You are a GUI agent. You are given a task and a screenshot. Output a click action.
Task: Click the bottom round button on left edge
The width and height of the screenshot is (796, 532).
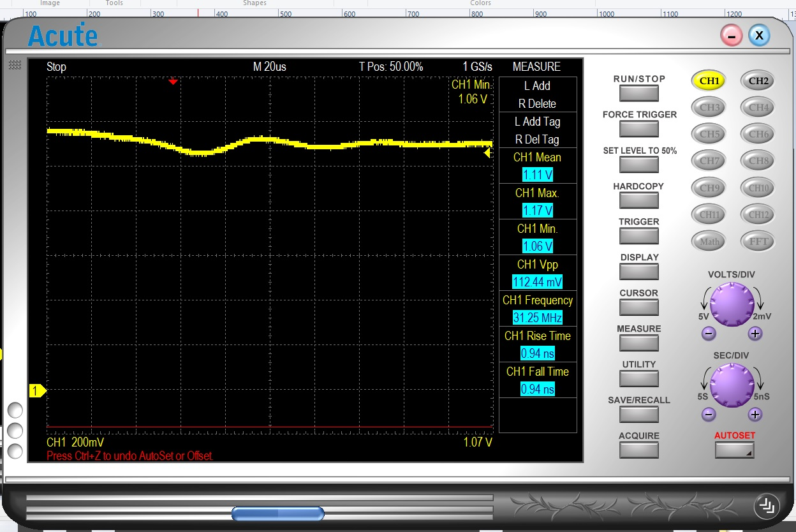coord(15,452)
